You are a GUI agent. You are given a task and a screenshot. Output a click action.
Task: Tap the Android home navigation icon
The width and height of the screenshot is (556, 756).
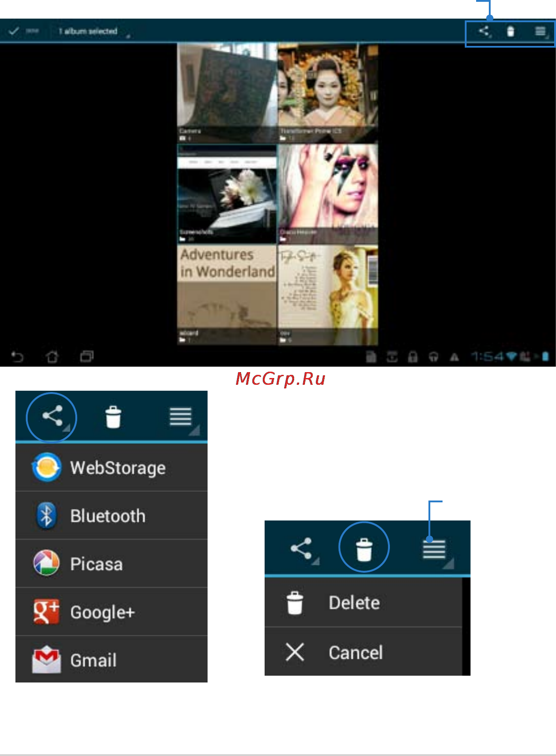coord(52,357)
